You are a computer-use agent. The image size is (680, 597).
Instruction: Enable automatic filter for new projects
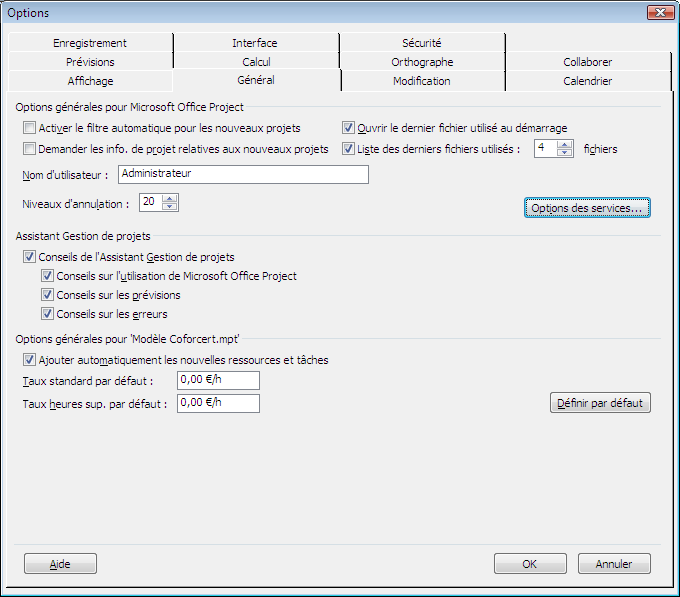click(x=29, y=128)
